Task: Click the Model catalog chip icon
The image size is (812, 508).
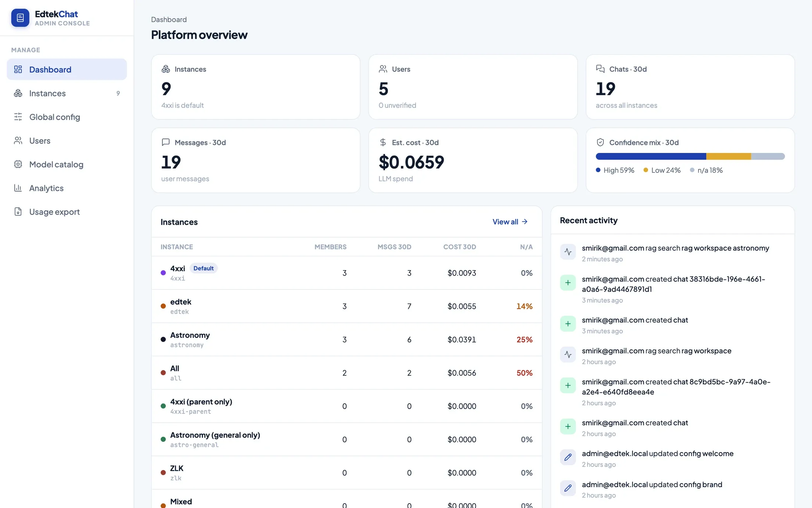Action: 18,164
